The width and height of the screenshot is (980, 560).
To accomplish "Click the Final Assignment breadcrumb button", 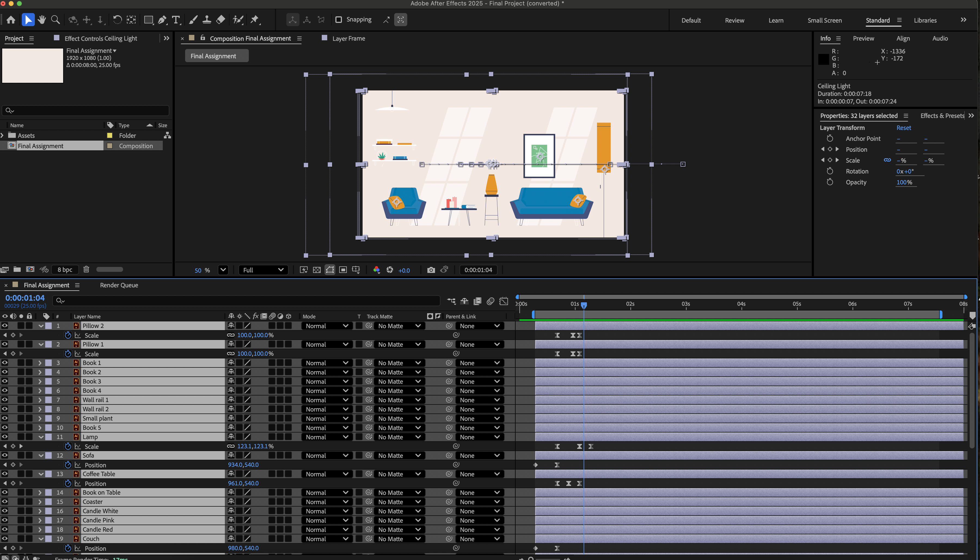I will click(x=217, y=56).
